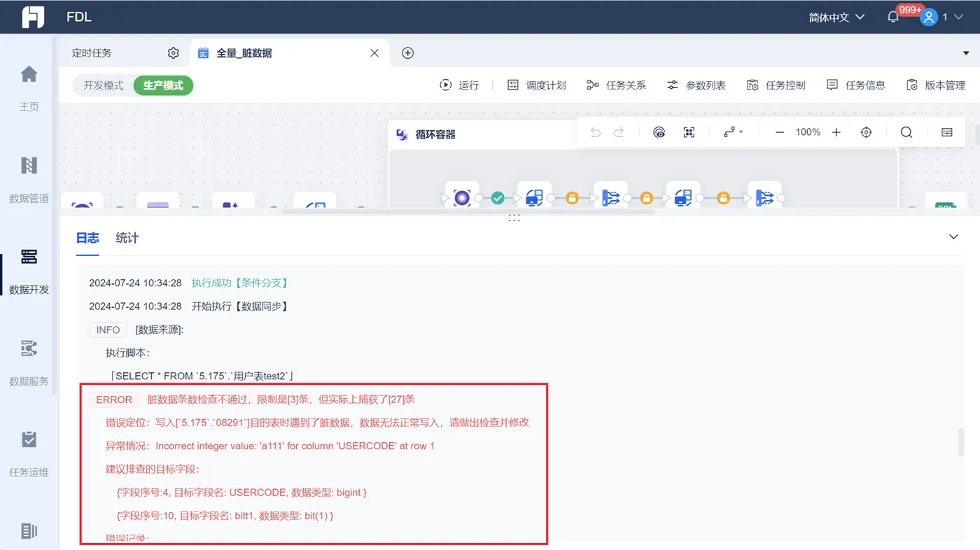The image size is (980, 550).
Task: Expand the user account menu
Action: coord(937,17)
